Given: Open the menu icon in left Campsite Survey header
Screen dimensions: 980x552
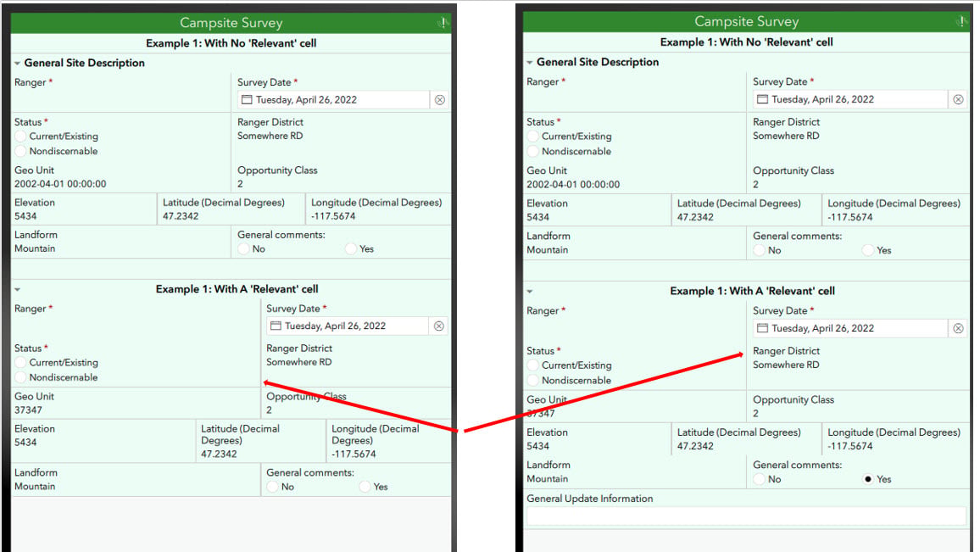Looking at the screenshot, I should (443, 23).
